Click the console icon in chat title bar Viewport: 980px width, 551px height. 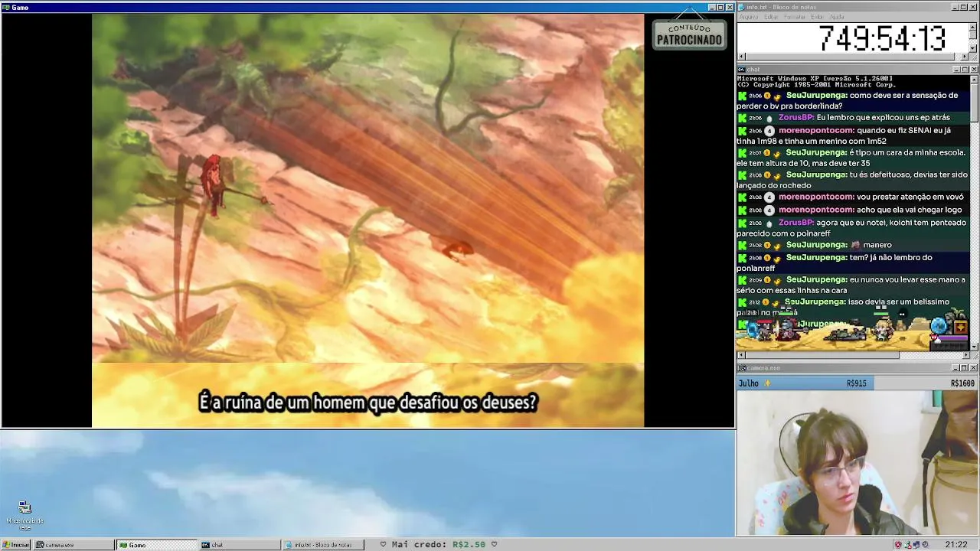tap(741, 70)
